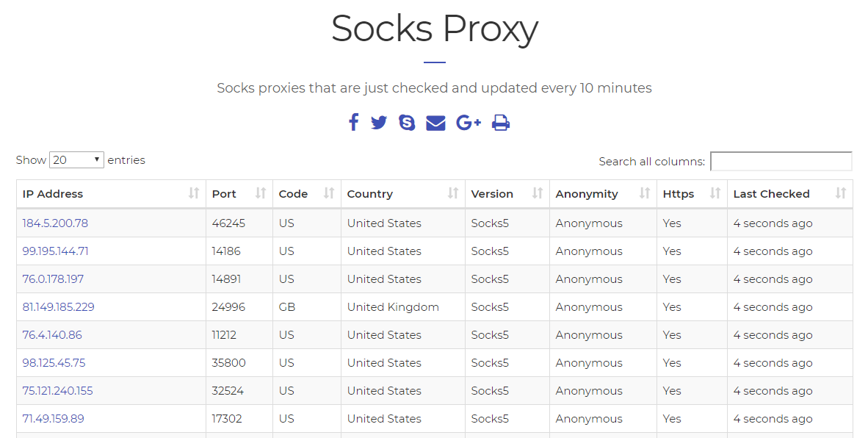Share the list via Google+
This screenshot has width=868, height=438.
pos(468,123)
